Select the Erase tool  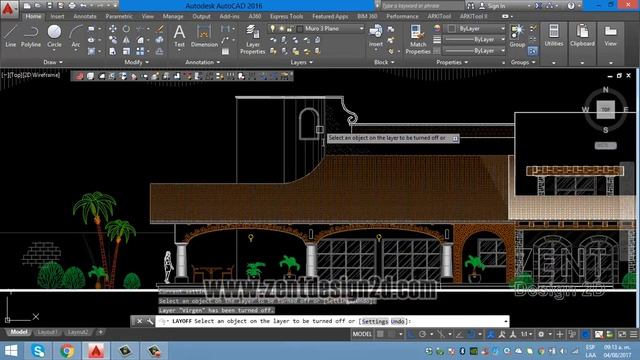point(160,29)
